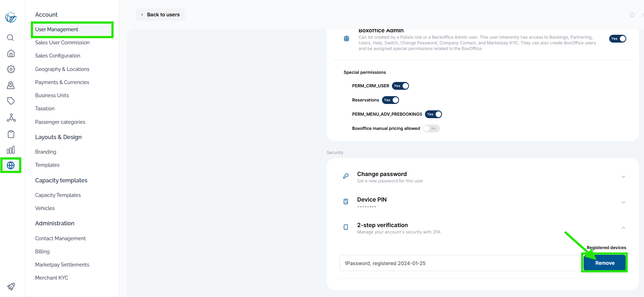Go to the home icon in sidebar
The image size is (644, 297).
pyautogui.click(x=11, y=53)
